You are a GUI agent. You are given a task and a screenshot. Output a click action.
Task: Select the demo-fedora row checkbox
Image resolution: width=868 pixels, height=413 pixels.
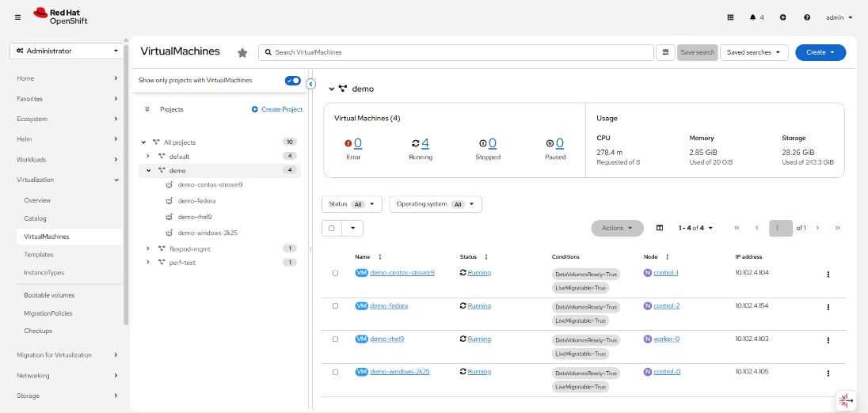[336, 305]
